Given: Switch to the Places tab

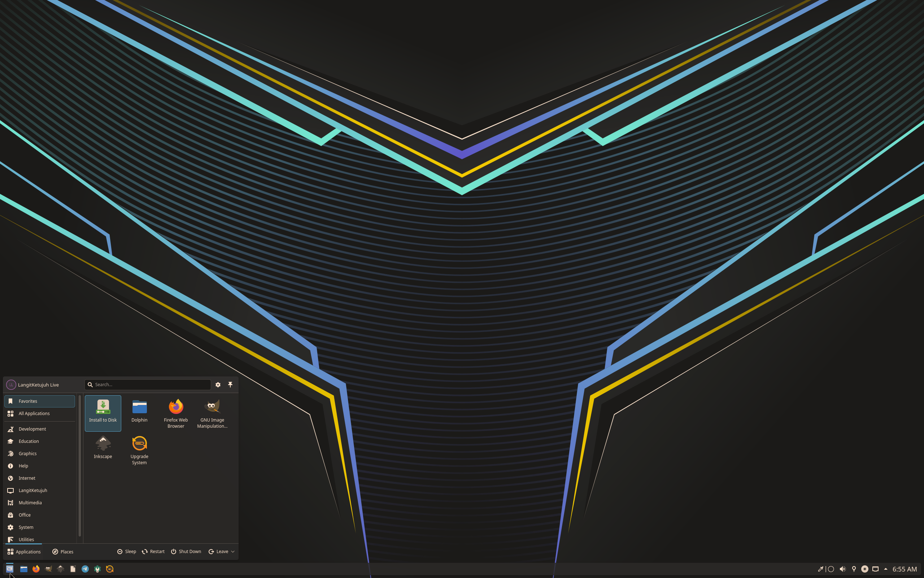Looking at the screenshot, I should 62,552.
